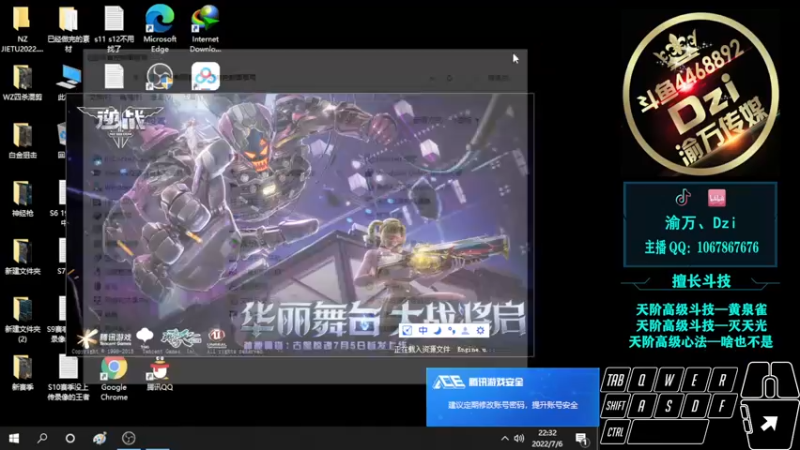The width and height of the screenshot is (800, 450).
Task: Launch the OBS Studio desktop shortcut
Action: 160,77
